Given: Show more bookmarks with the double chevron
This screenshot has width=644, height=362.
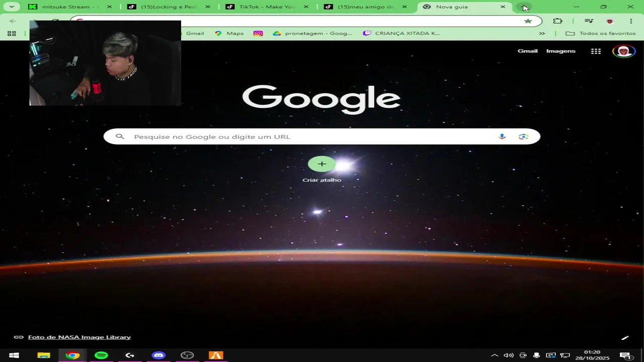Looking at the screenshot, I should [542, 33].
